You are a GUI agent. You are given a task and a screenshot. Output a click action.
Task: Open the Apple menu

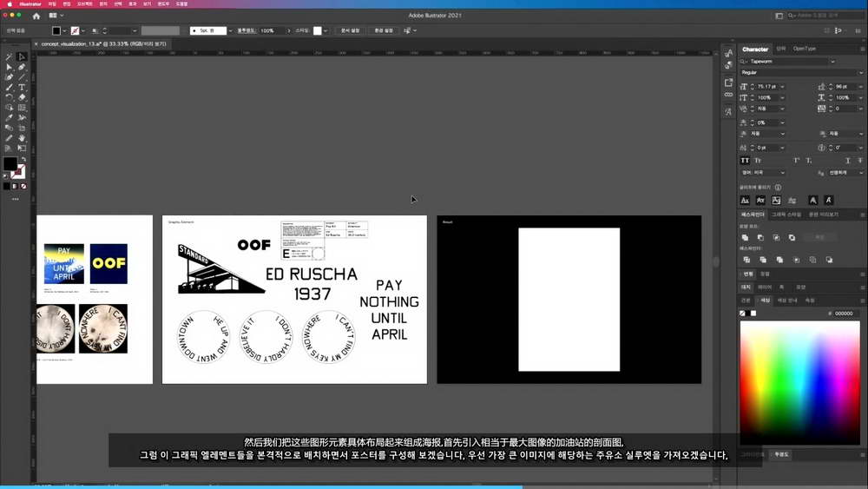10,3
